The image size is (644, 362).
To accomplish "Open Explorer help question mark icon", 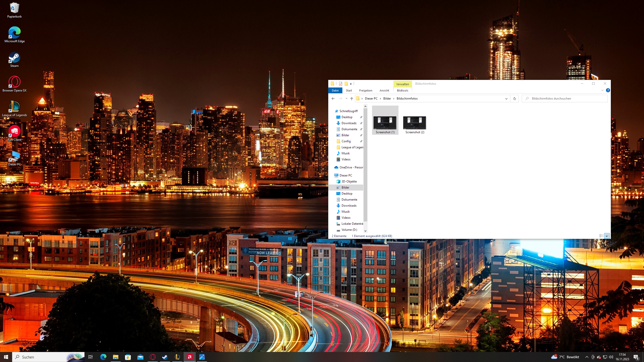I will 608,90.
